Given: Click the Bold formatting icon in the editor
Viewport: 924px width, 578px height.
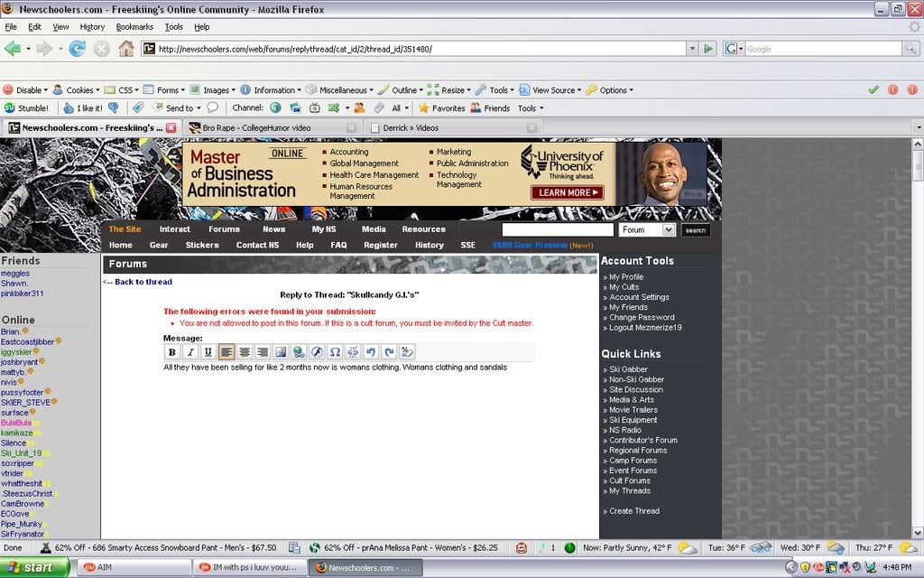Looking at the screenshot, I should click(x=172, y=352).
